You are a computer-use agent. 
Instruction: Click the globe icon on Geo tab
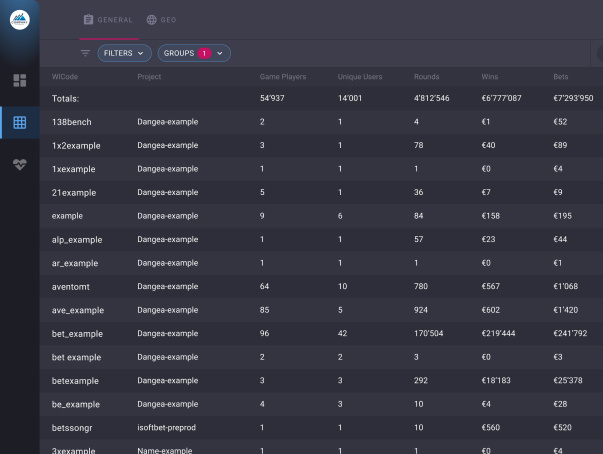pyautogui.click(x=151, y=19)
